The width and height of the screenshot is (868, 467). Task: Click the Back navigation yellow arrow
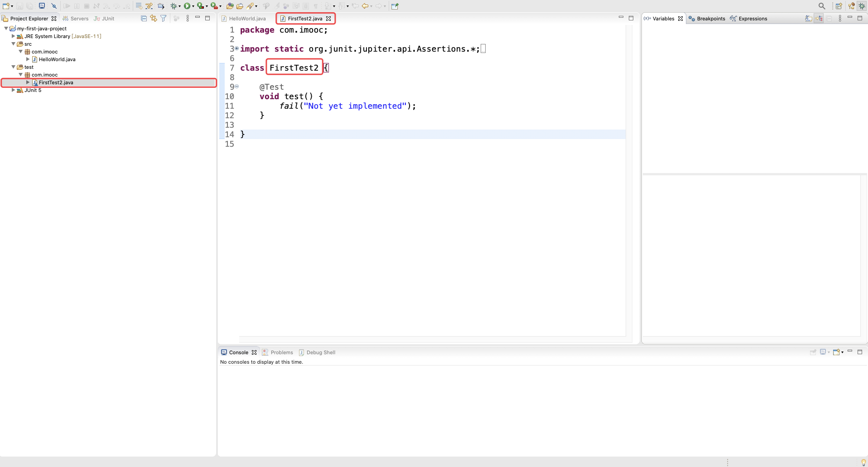[x=365, y=6]
